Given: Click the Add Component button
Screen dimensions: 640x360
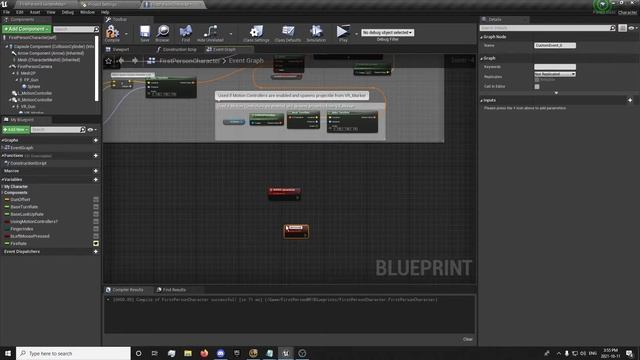Looking at the screenshot, I should click(27, 29).
